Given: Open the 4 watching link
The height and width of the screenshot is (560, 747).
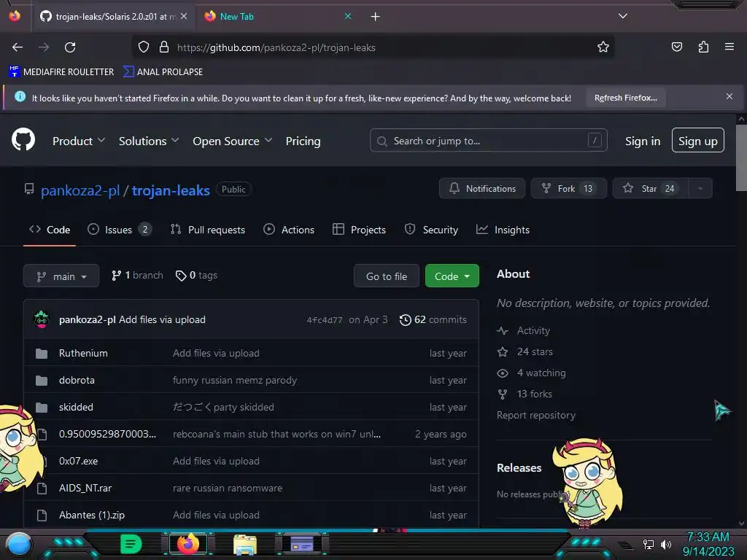Looking at the screenshot, I should [531, 373].
